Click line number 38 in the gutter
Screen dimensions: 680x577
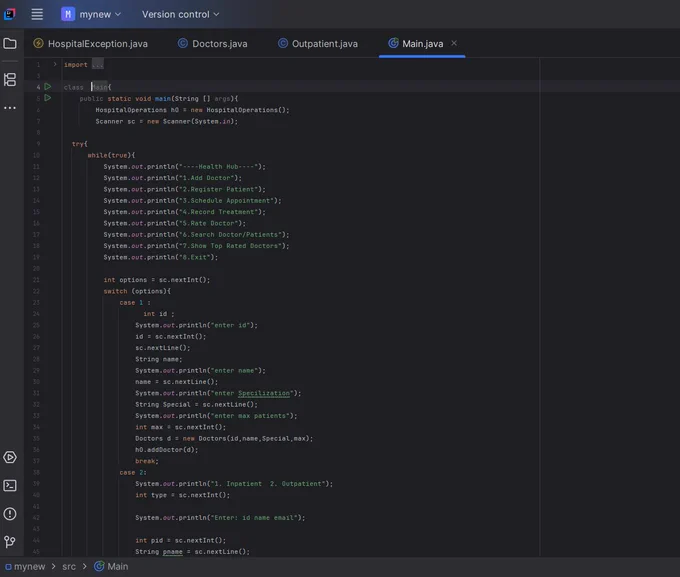coord(36,472)
